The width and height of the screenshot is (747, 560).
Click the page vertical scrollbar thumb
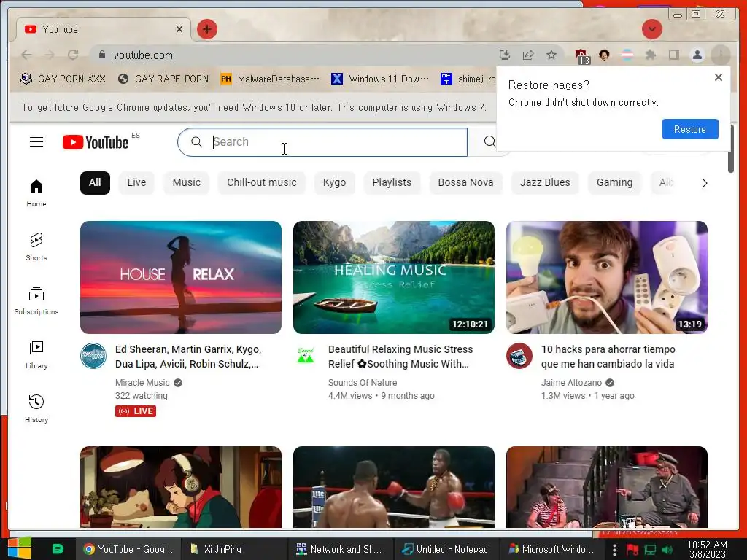[731, 149]
